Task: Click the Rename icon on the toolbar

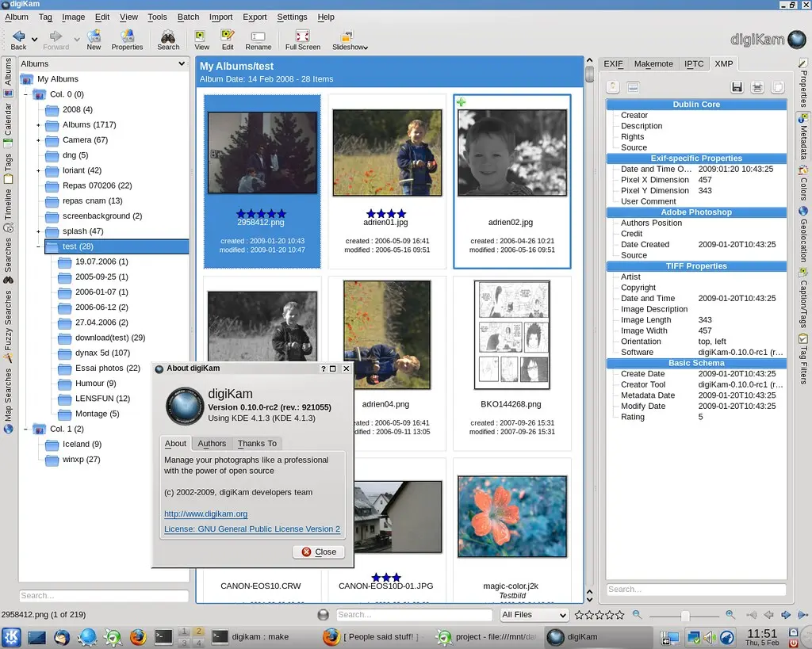Action: pos(257,35)
